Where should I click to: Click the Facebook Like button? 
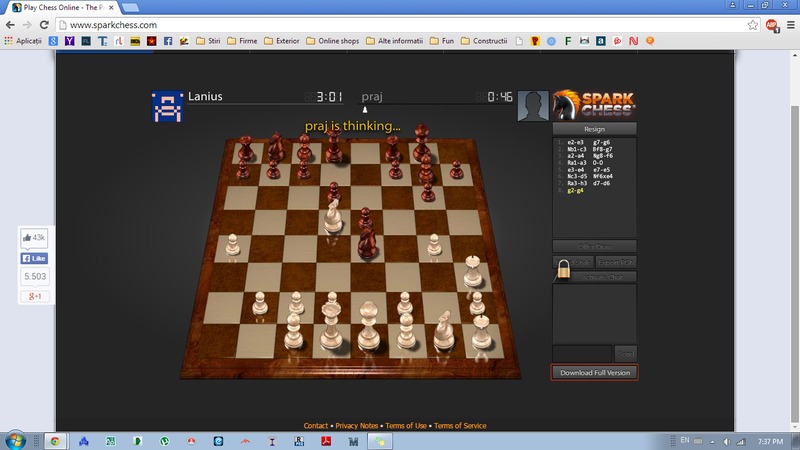pyautogui.click(x=35, y=258)
